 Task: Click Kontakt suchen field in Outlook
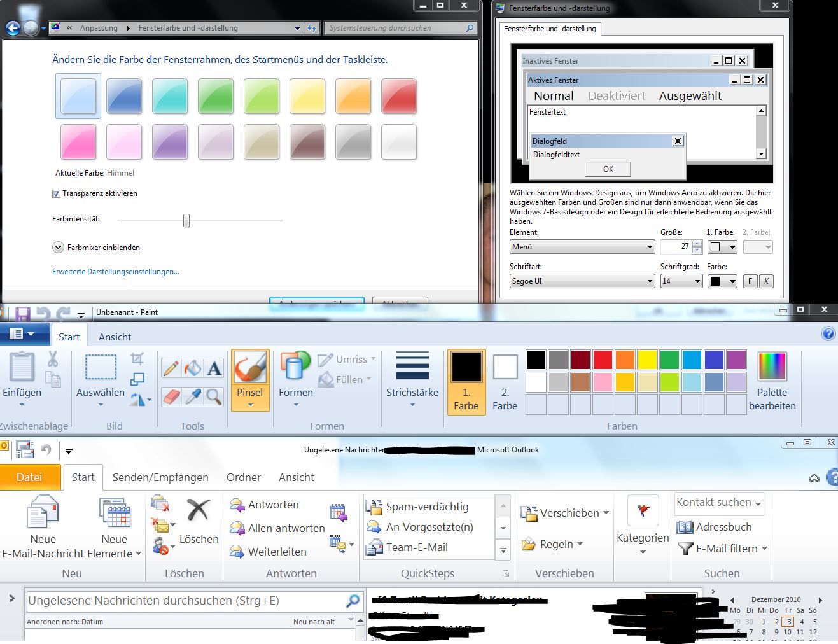(719, 503)
